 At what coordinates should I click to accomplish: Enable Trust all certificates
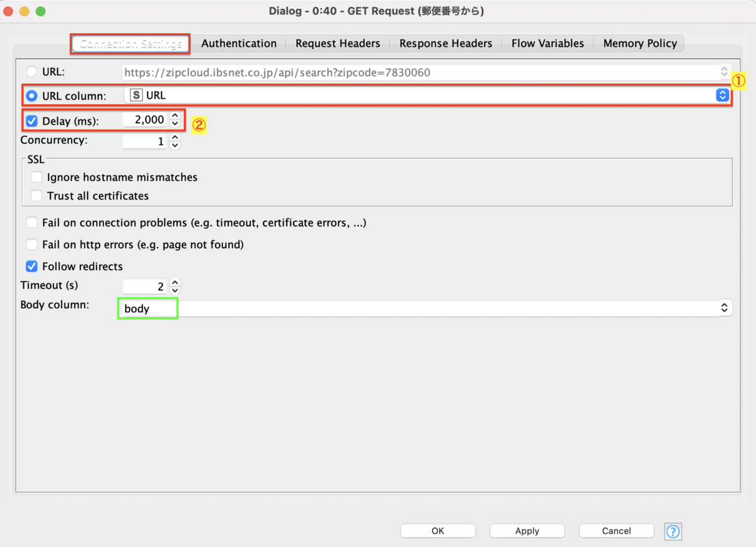(37, 196)
